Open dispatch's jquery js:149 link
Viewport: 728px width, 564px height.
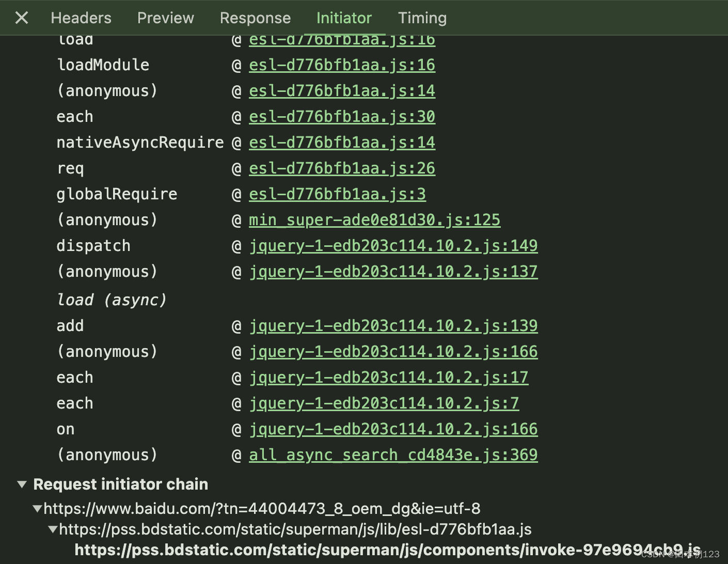[393, 246]
